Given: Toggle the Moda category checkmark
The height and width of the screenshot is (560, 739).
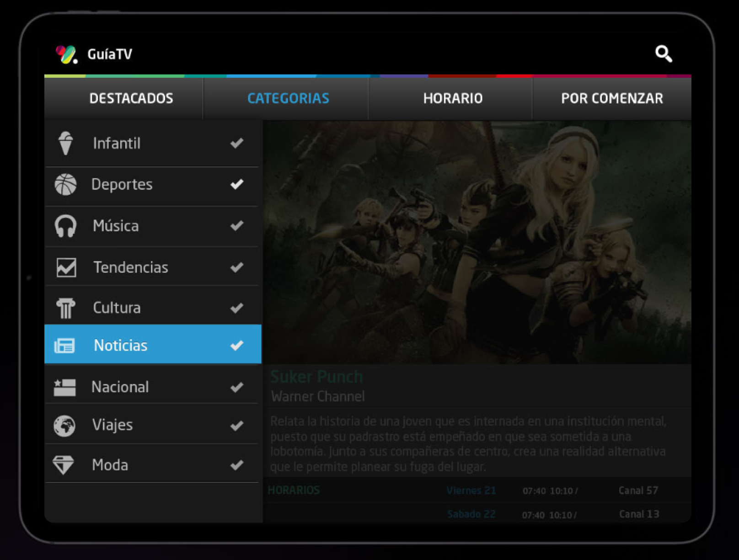Looking at the screenshot, I should pos(237,465).
